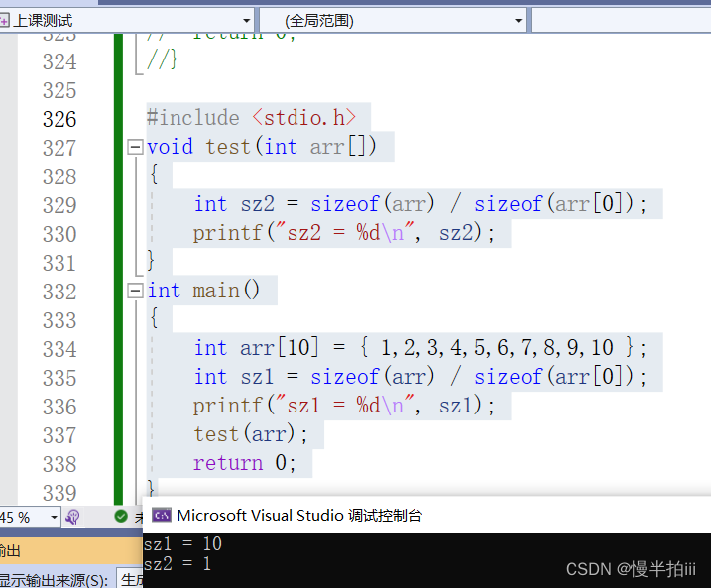Click line number 328

click(59, 176)
